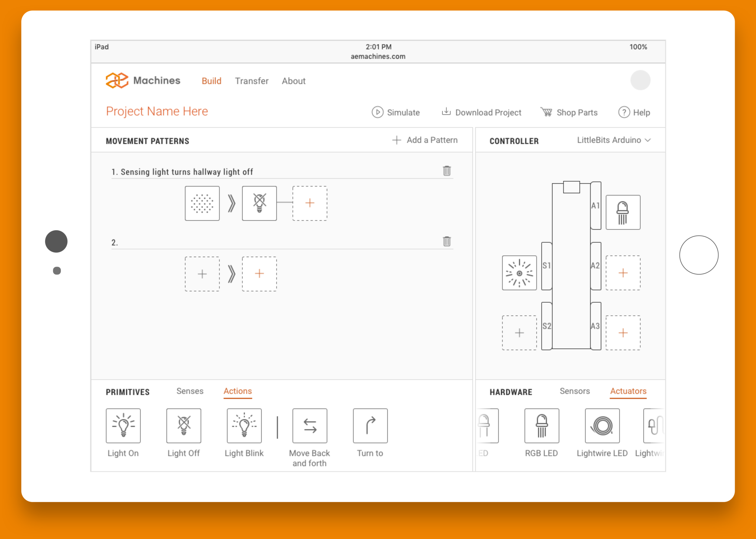Open the Transfer menu item
This screenshot has height=539, width=756.
(x=252, y=81)
